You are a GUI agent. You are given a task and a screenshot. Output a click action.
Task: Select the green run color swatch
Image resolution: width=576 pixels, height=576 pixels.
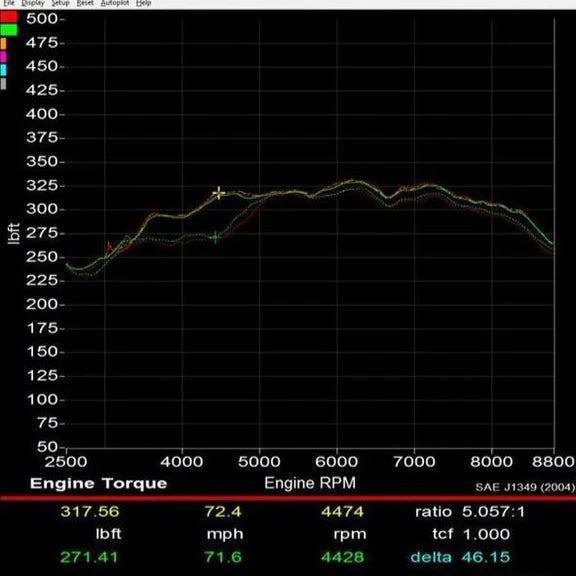(x=8, y=30)
